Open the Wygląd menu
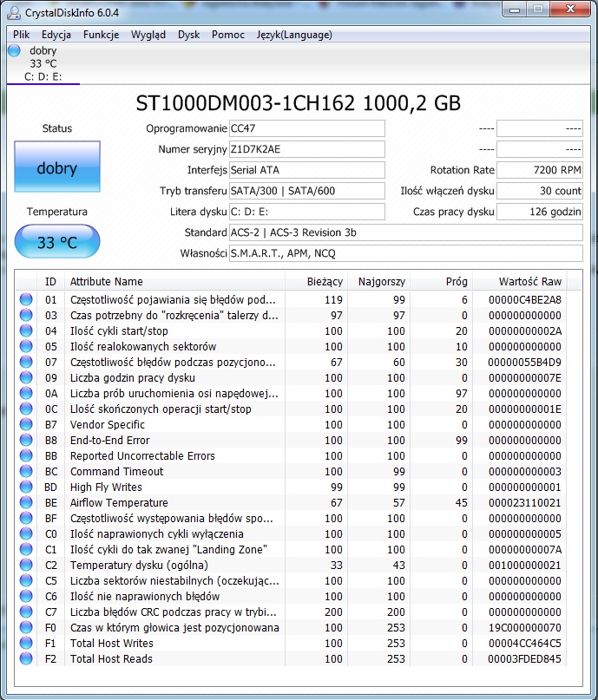The width and height of the screenshot is (598, 700). point(148,35)
